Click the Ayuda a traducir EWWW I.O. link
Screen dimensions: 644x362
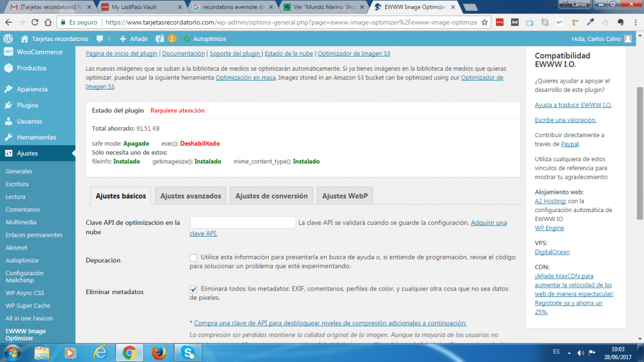click(573, 105)
